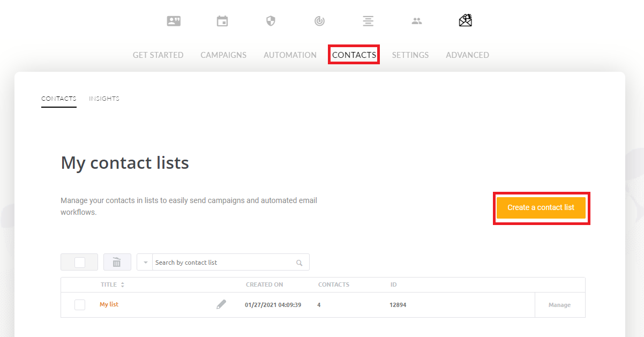644x337 pixels.
Task: Open the contact card quote icon
Action: 174,21
